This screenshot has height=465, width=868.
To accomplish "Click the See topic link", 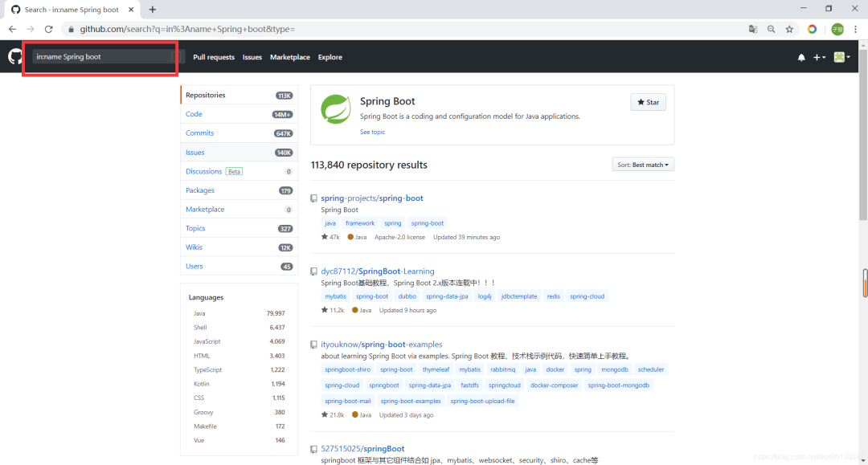I will 373,133.
